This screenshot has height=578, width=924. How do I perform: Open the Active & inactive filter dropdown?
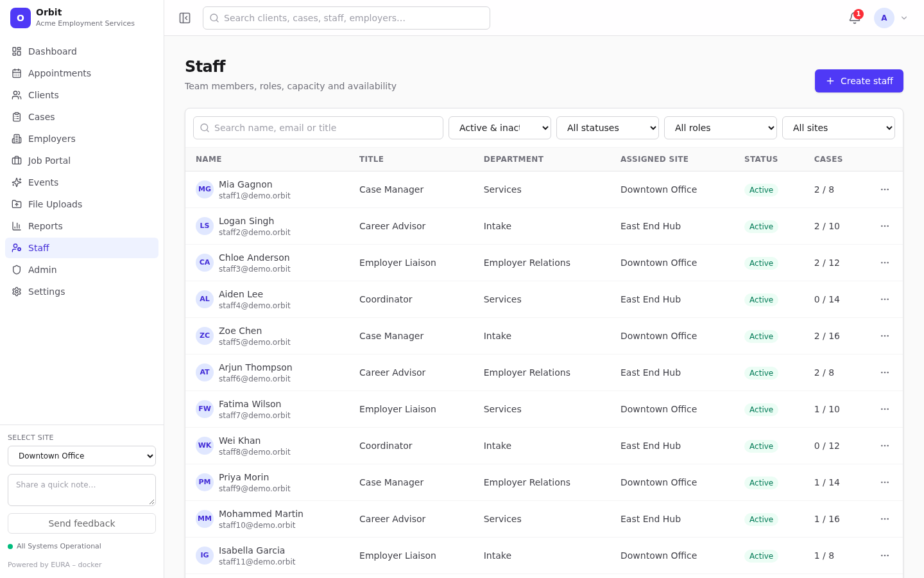500,128
